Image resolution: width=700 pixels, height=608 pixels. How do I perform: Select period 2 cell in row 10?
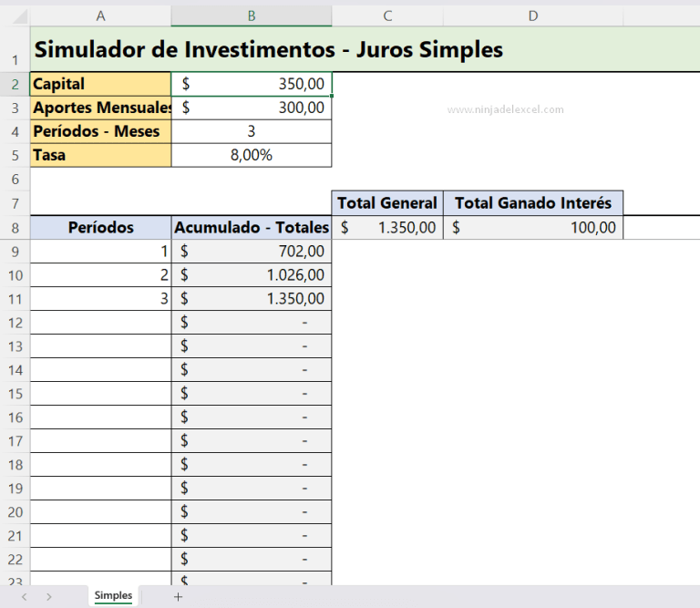click(x=100, y=275)
